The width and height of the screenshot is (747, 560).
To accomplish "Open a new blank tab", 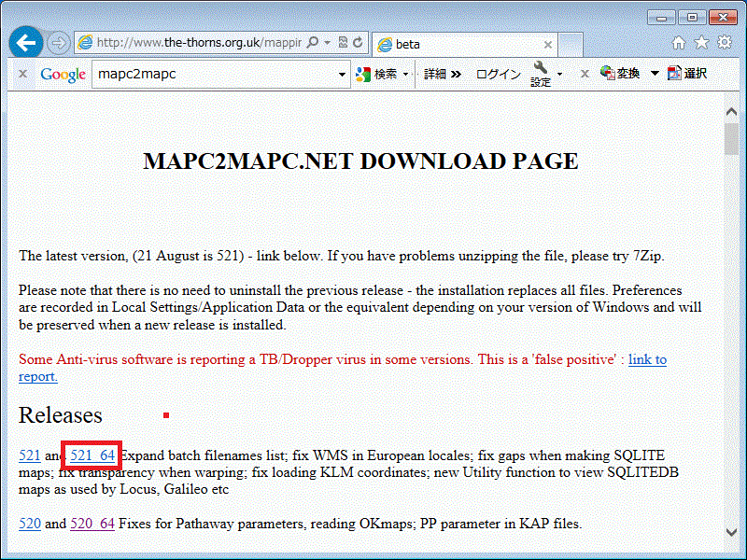I will [571, 45].
